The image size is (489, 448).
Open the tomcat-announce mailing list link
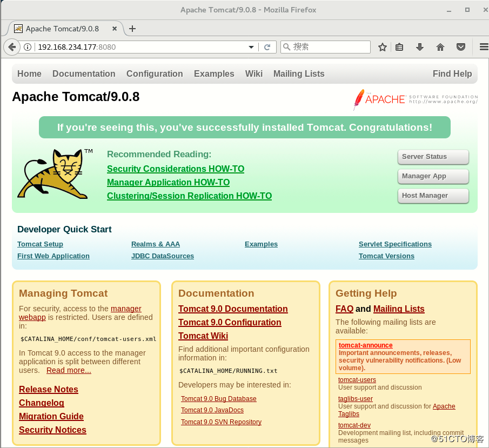click(365, 345)
